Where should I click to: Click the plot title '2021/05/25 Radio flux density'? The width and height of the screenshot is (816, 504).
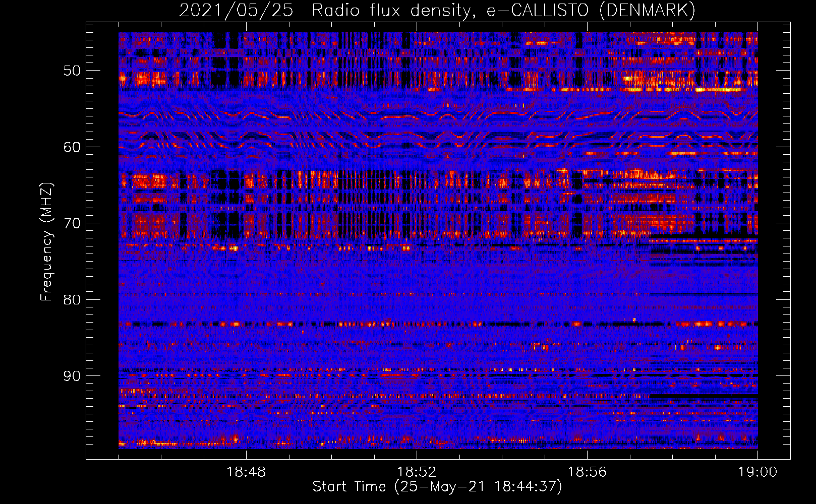438,11
